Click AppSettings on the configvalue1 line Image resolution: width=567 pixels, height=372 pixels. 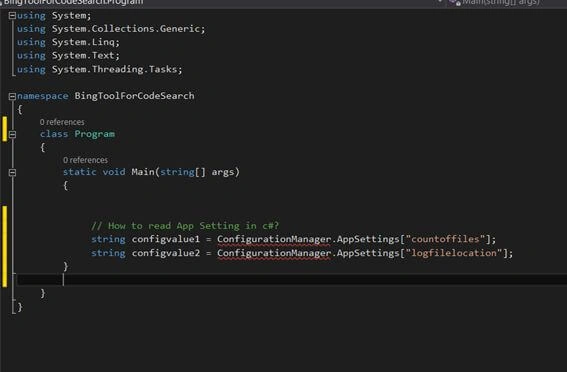click(368, 239)
